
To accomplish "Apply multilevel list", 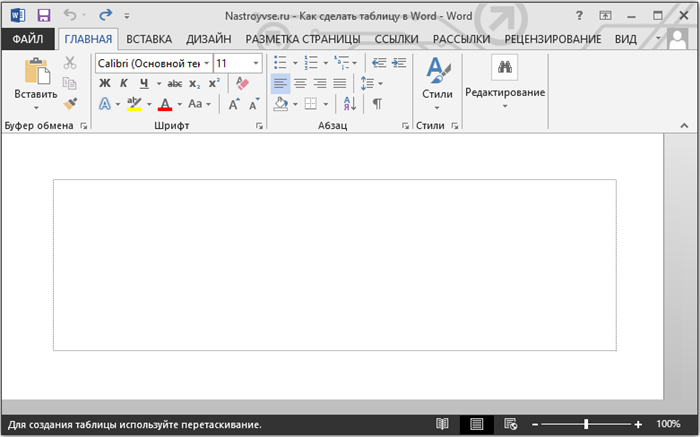I will click(342, 63).
